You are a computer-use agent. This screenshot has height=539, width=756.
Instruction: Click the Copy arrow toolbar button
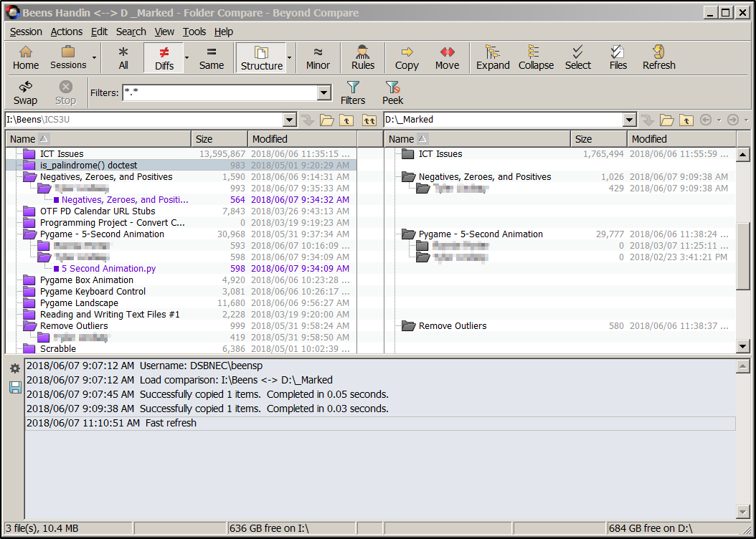click(x=407, y=58)
